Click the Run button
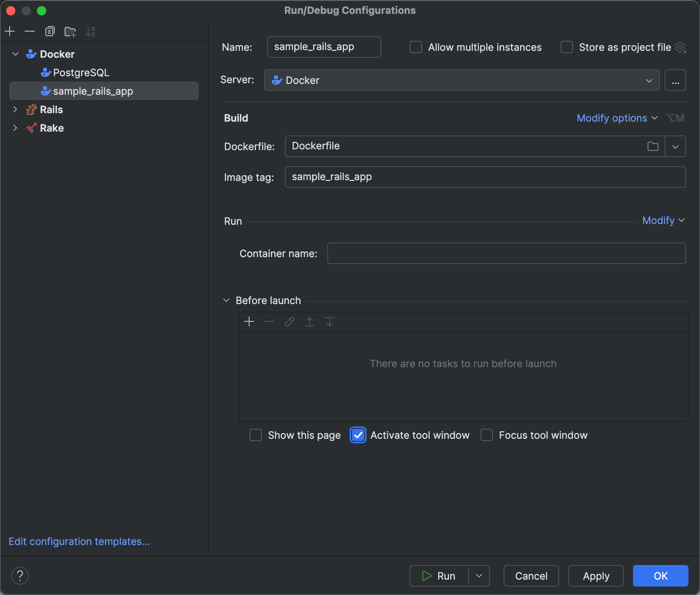Image resolution: width=700 pixels, height=595 pixels. (x=439, y=576)
